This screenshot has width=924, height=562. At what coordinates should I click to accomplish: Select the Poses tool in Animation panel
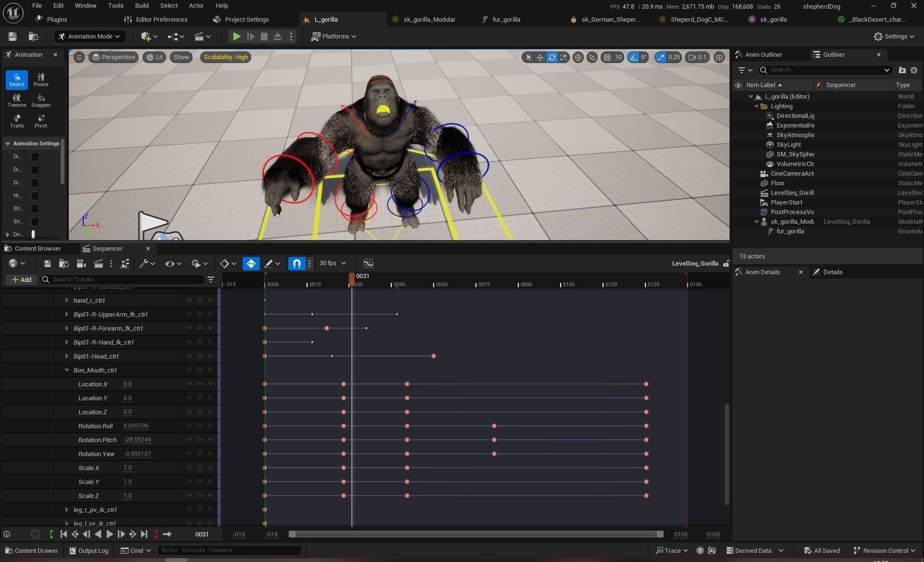coord(41,79)
